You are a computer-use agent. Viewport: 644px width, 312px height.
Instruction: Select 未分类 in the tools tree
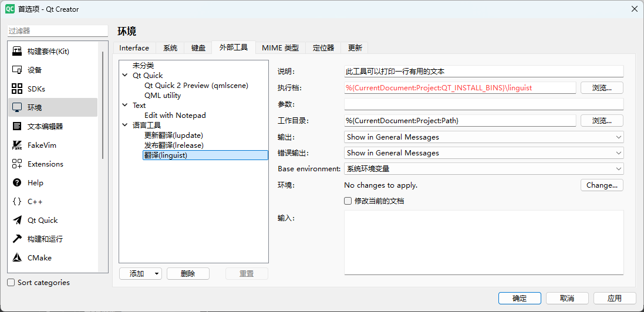[143, 66]
